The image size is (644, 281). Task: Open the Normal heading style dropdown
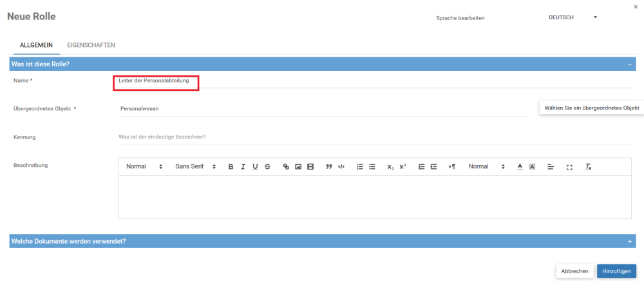pos(144,167)
